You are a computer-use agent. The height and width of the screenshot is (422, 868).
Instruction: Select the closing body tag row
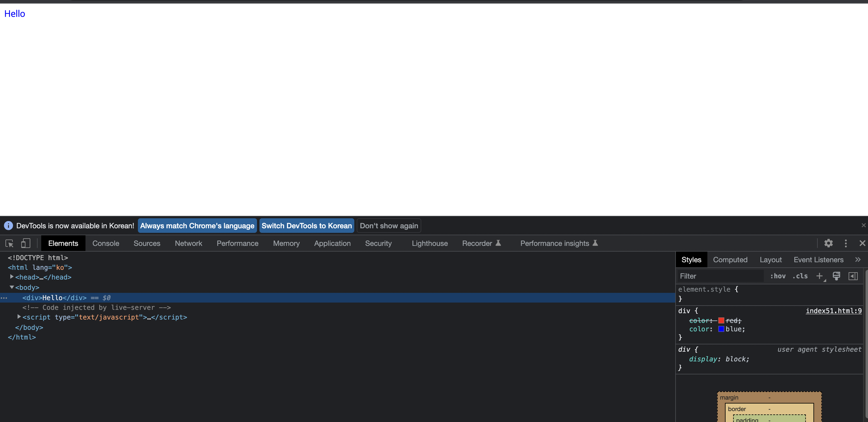pyautogui.click(x=338, y=327)
